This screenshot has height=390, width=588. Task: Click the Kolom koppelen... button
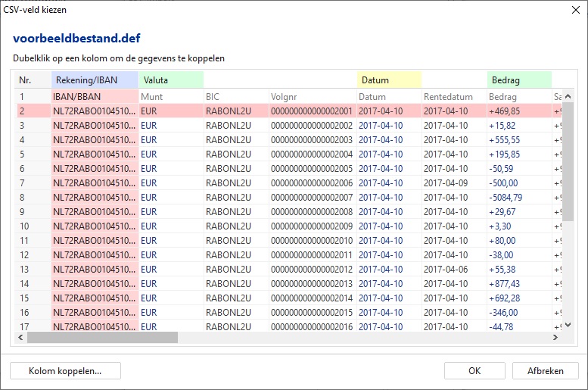(x=65, y=370)
